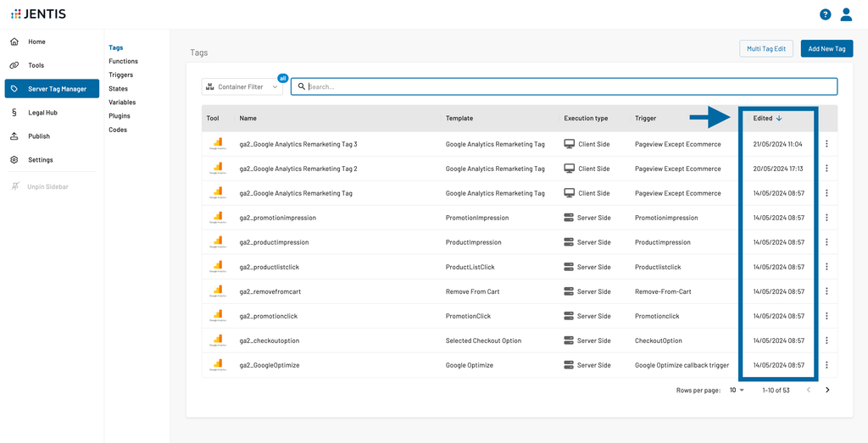Open three-dot menu for ga2_GoogleOptimize row

click(826, 365)
